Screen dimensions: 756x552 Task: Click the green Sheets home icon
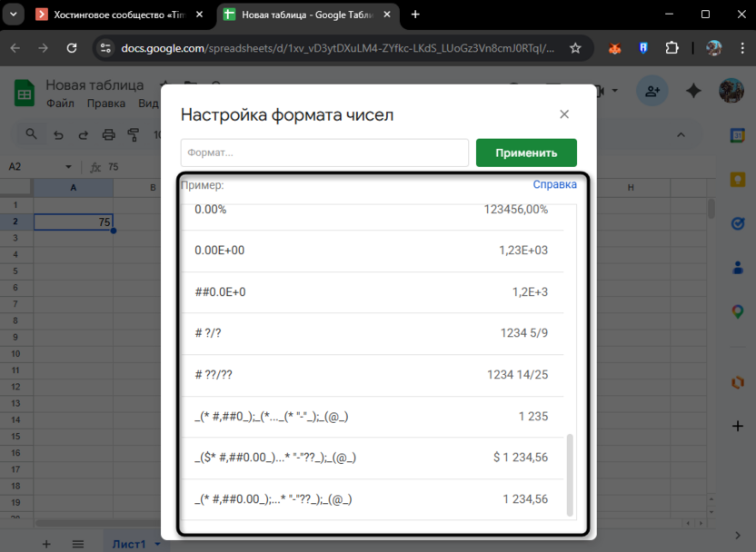[23, 92]
